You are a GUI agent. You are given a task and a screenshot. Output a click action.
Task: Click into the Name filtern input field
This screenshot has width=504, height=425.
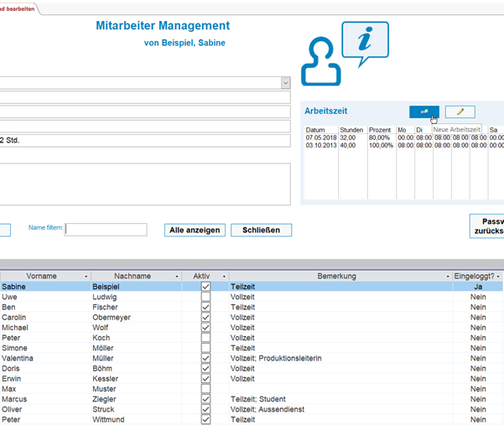[106, 230]
